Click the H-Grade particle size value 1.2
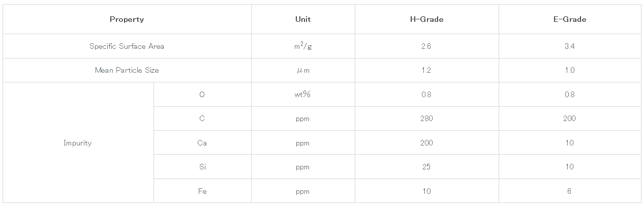Screen dimensions: 644x206 (426, 70)
